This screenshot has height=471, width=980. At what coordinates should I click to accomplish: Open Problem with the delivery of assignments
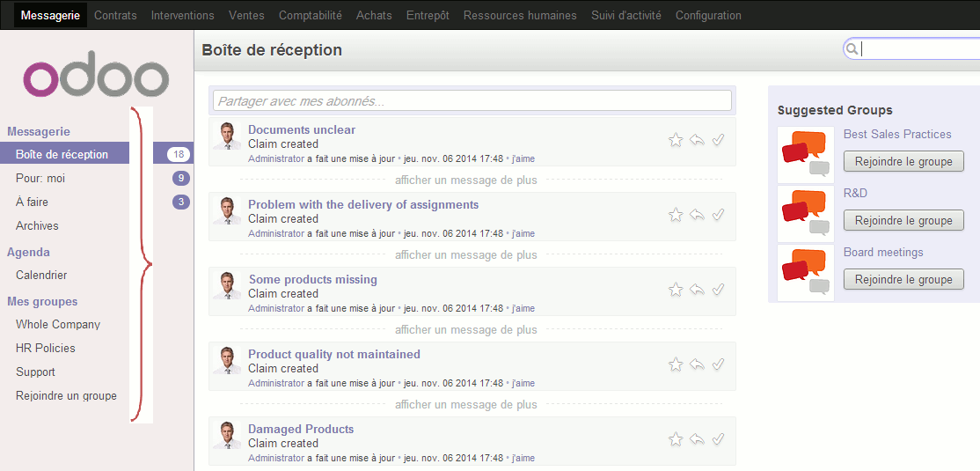click(x=363, y=204)
